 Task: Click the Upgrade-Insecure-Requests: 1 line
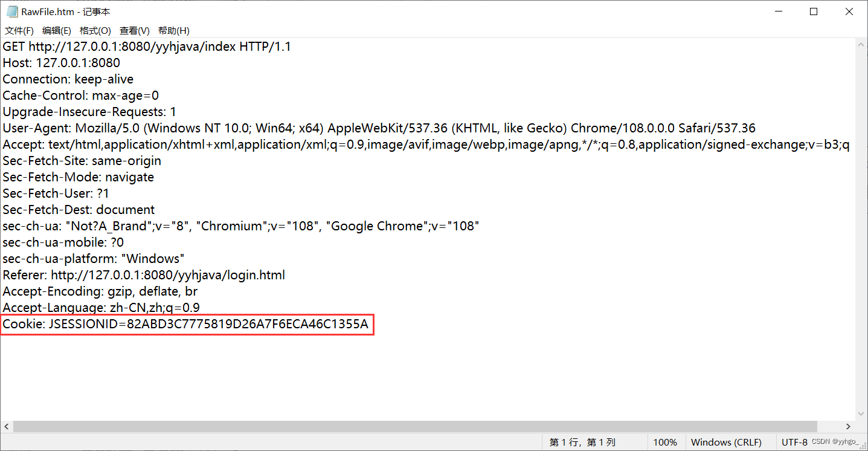pyautogui.click(x=89, y=112)
